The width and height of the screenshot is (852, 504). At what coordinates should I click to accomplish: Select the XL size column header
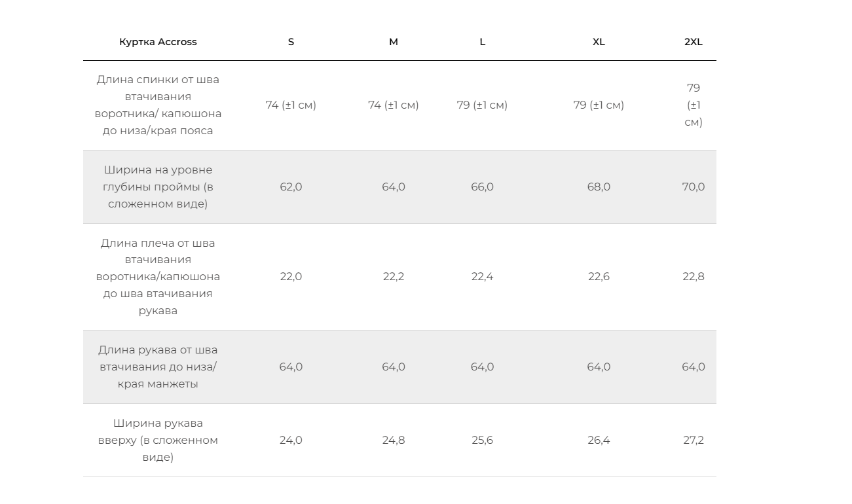599,42
